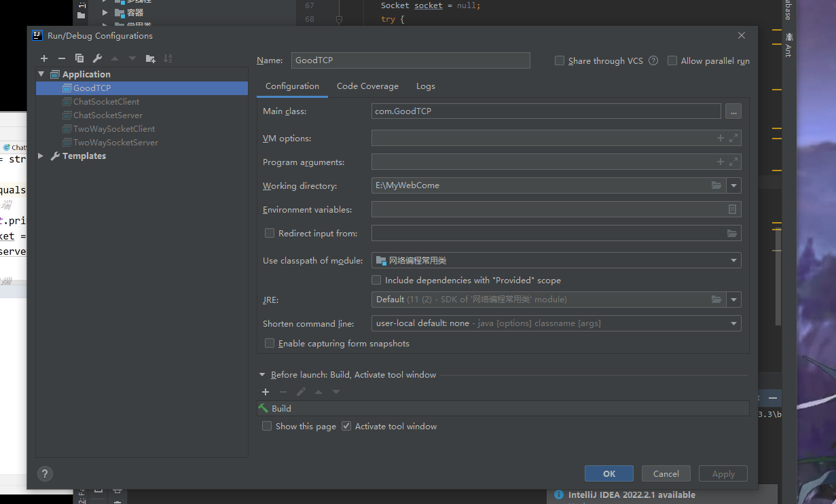Remove the before launch task

(283, 392)
